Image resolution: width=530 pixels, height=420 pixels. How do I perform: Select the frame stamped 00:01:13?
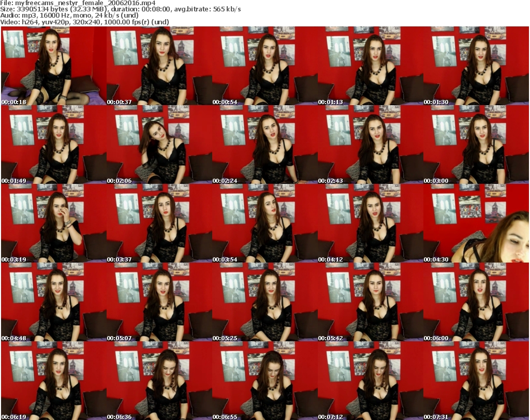tap(370, 66)
